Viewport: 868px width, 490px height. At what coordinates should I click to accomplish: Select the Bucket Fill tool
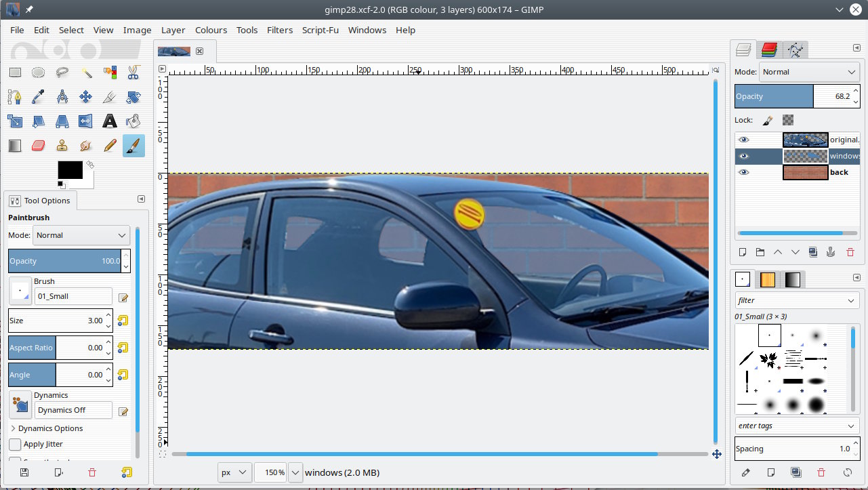point(133,121)
